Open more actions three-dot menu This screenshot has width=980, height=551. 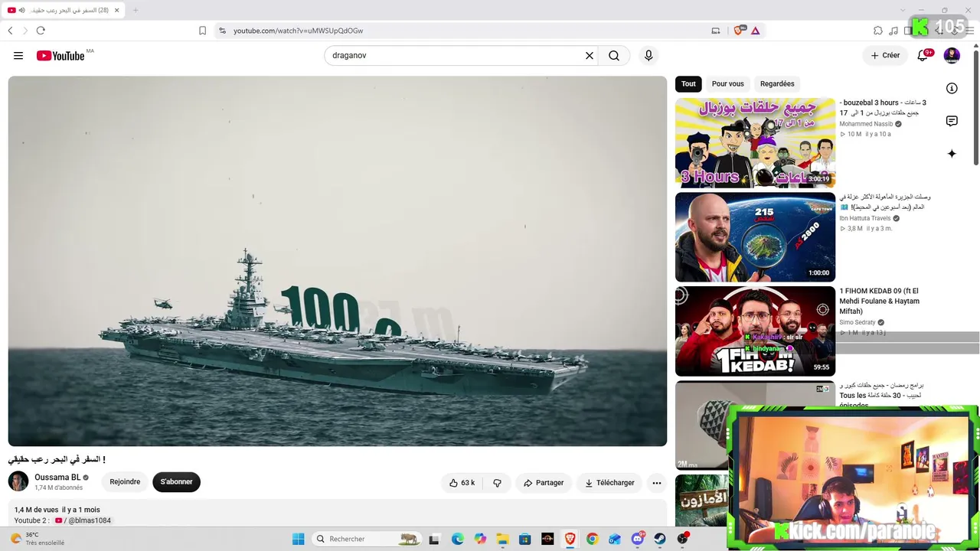[x=656, y=483]
